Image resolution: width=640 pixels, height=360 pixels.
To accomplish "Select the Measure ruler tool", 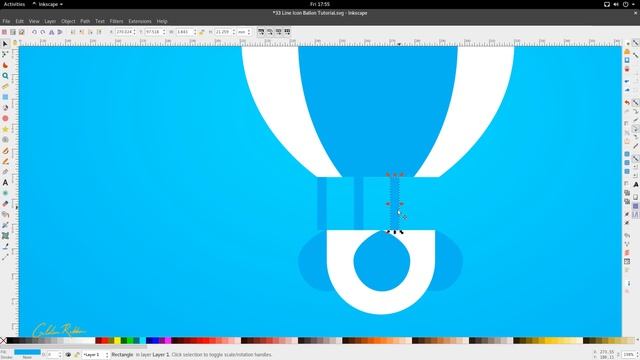I will (x=5, y=86).
